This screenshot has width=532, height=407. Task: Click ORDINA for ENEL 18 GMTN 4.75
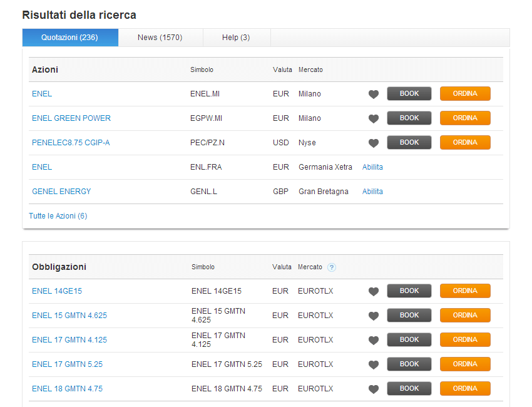(x=465, y=389)
